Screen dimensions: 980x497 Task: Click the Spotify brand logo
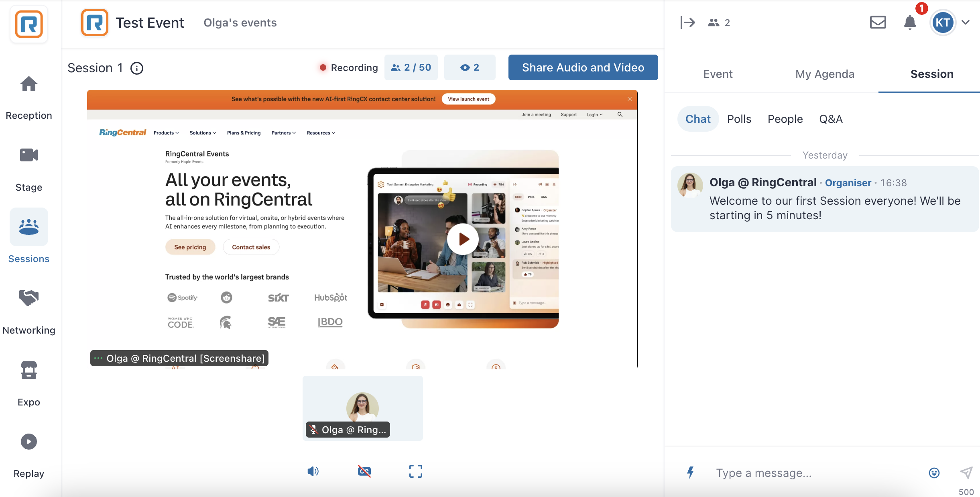point(183,297)
